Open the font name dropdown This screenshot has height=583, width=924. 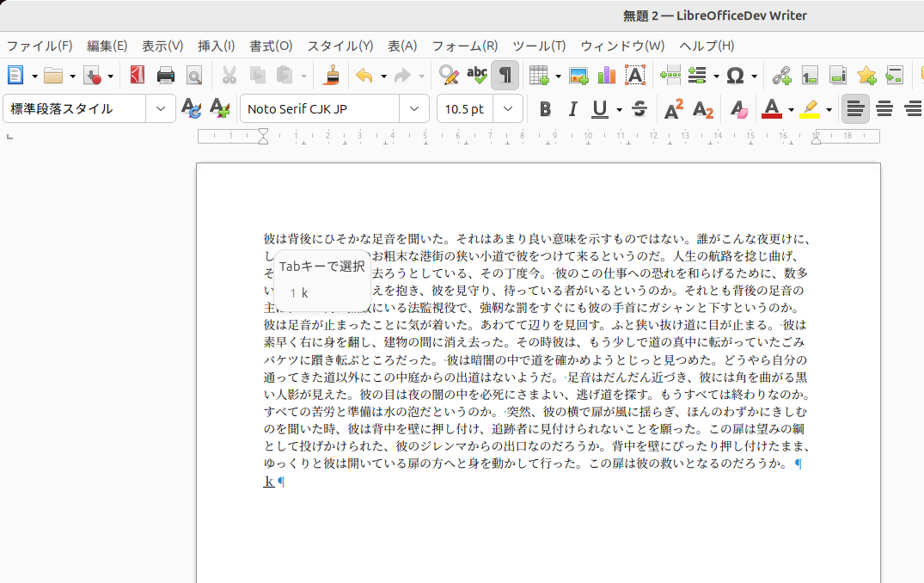pos(414,108)
